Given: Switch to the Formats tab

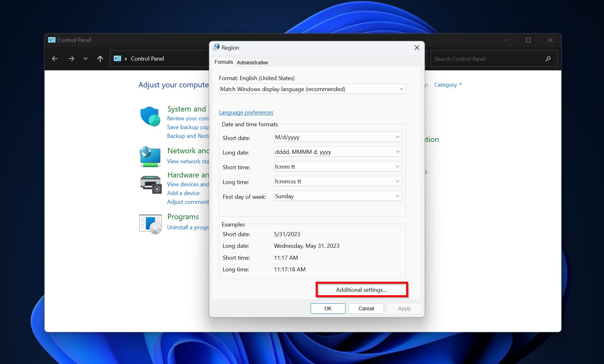Looking at the screenshot, I should click(224, 62).
